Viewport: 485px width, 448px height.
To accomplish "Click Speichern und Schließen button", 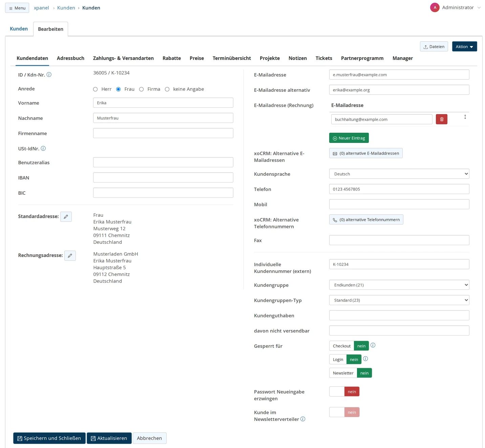I will pyautogui.click(x=49, y=438).
